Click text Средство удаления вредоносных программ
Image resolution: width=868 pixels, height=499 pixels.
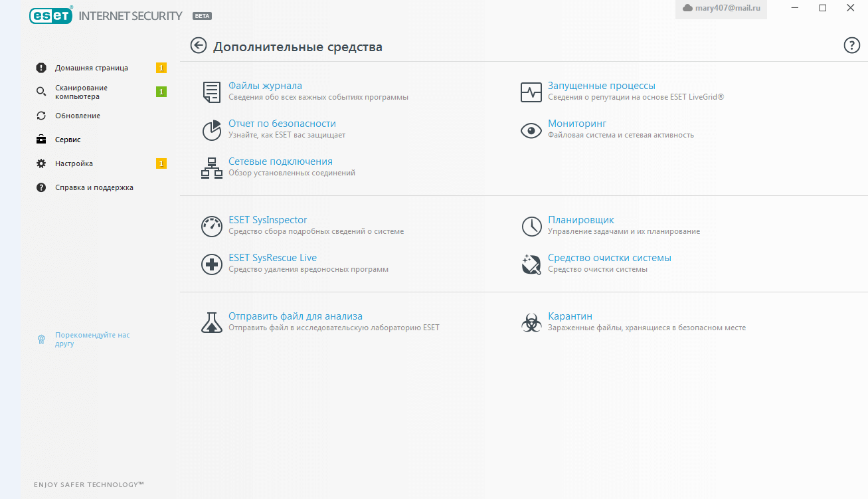coord(308,269)
